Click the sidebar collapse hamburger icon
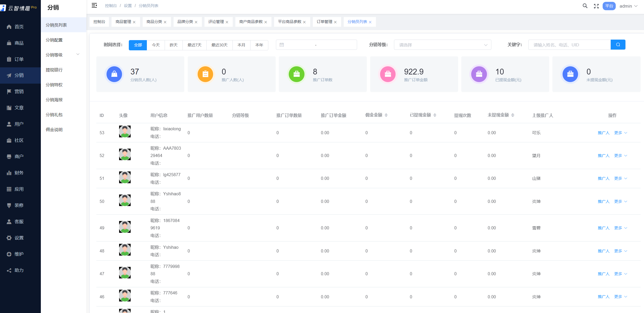This screenshot has width=644, height=313. coord(94,6)
